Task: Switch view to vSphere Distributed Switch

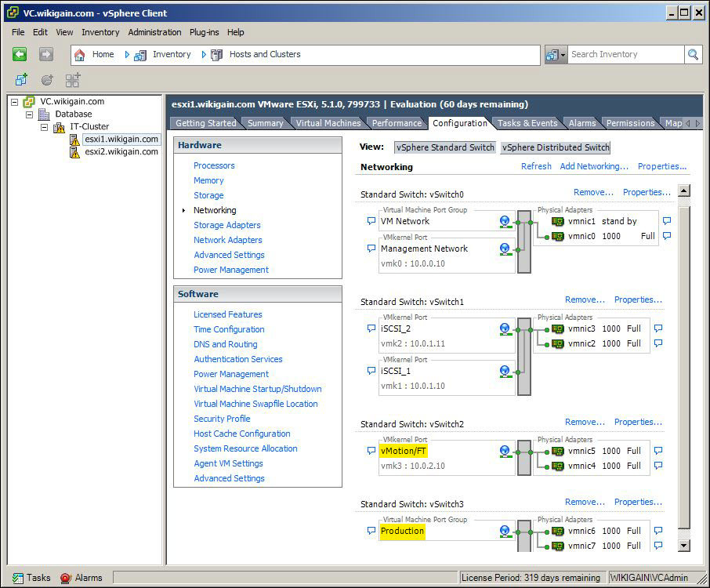Action: 556,147
